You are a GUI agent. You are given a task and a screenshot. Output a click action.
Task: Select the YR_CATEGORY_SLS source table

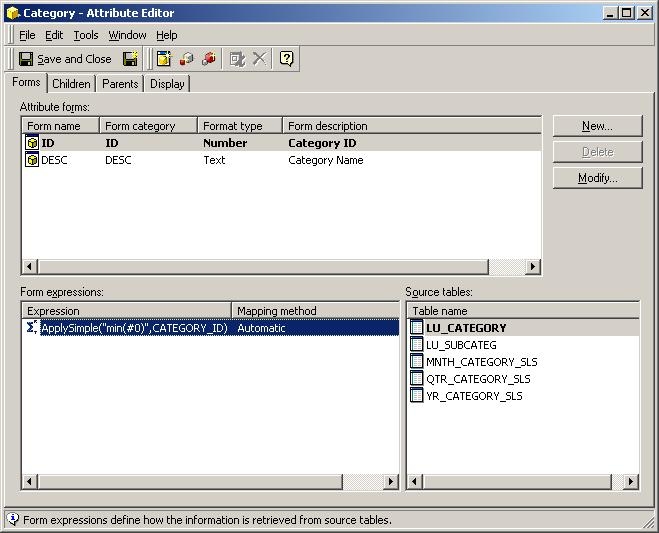[473, 396]
